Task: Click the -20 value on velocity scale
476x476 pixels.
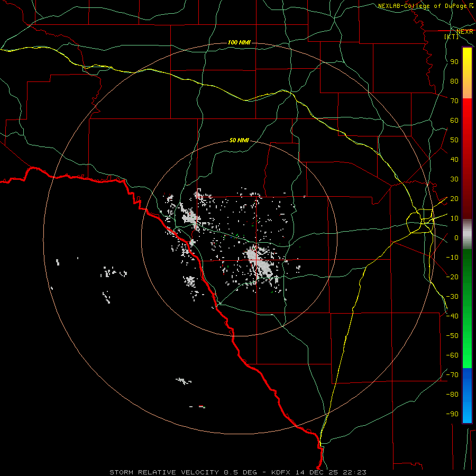Action: [x=452, y=277]
